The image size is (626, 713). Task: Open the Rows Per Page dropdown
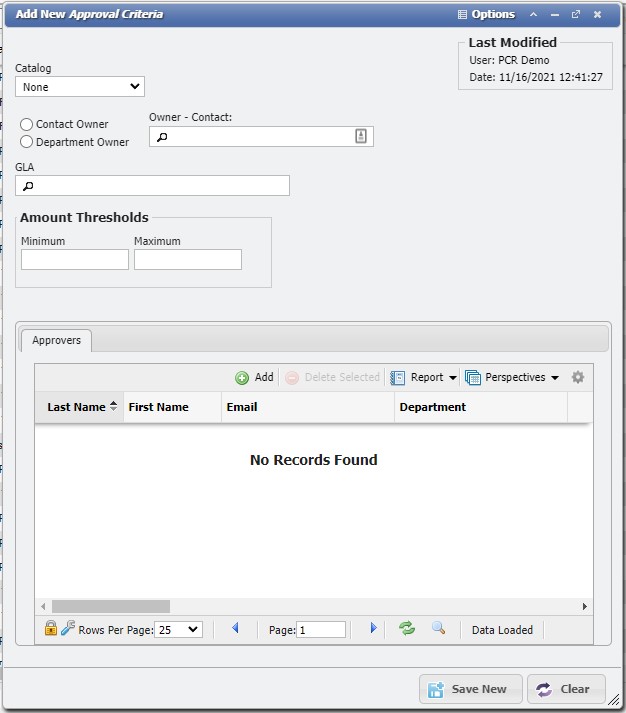[x=178, y=630]
